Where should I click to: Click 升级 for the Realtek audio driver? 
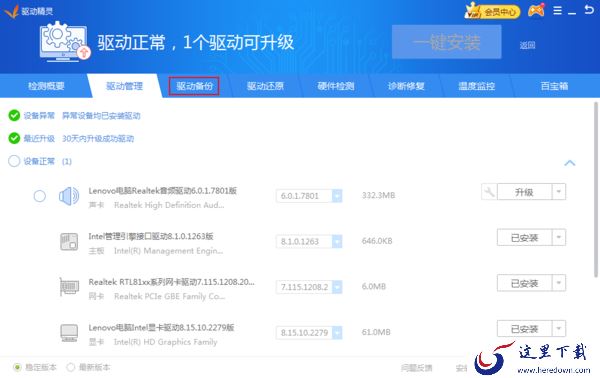[x=524, y=192]
